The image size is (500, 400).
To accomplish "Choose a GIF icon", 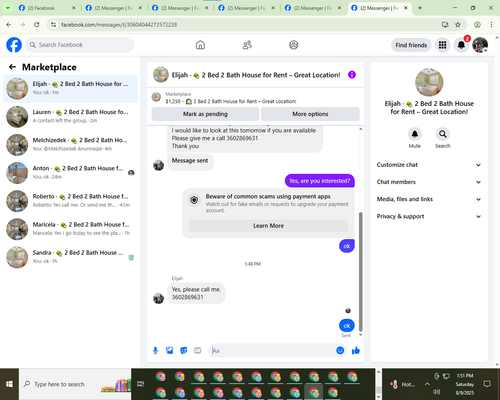I will 198,350.
